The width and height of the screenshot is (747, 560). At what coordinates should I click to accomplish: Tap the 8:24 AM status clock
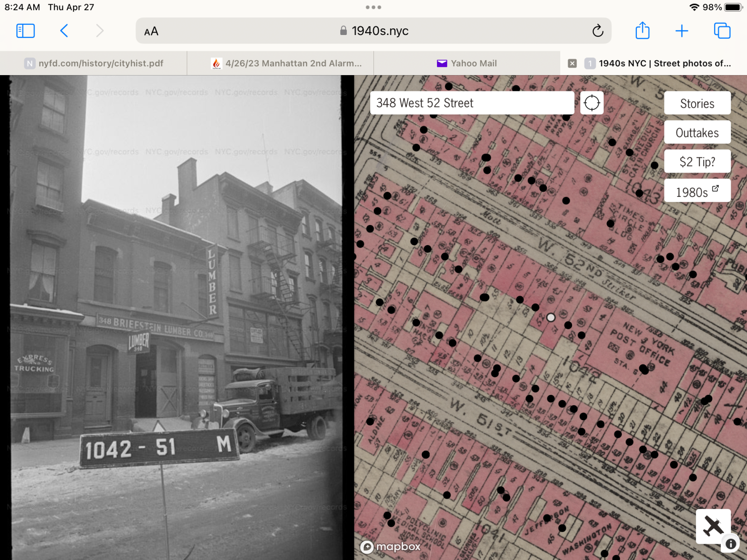(22, 7)
